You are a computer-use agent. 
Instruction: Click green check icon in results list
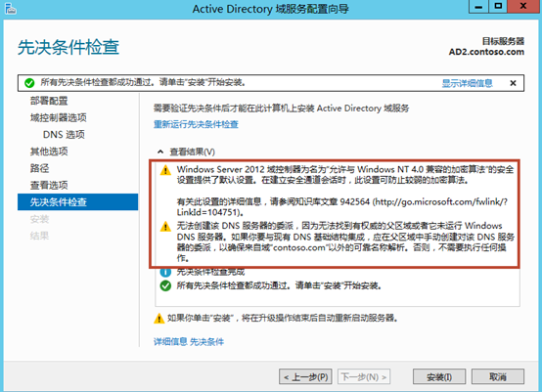coord(165,286)
